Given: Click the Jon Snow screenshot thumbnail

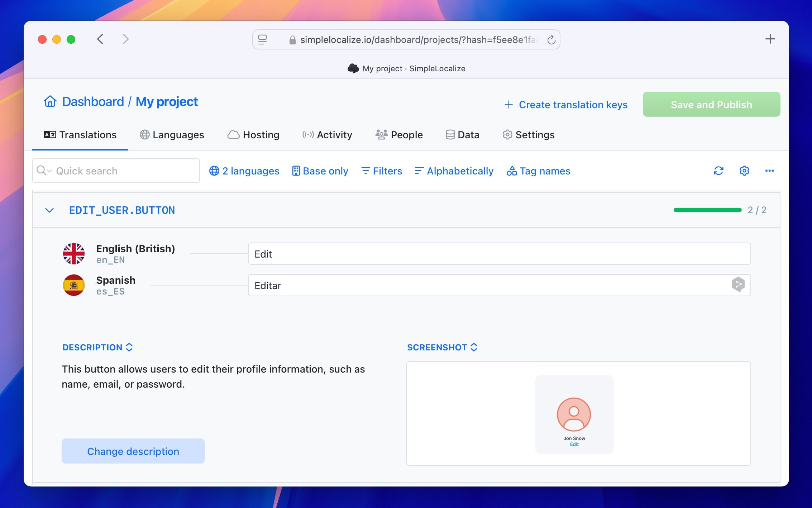Looking at the screenshot, I should pos(574,414).
